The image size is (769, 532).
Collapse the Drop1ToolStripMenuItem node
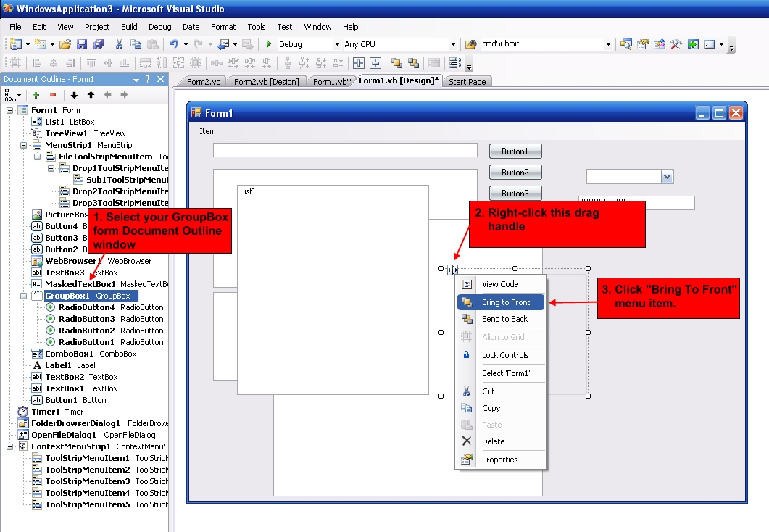click(51, 168)
